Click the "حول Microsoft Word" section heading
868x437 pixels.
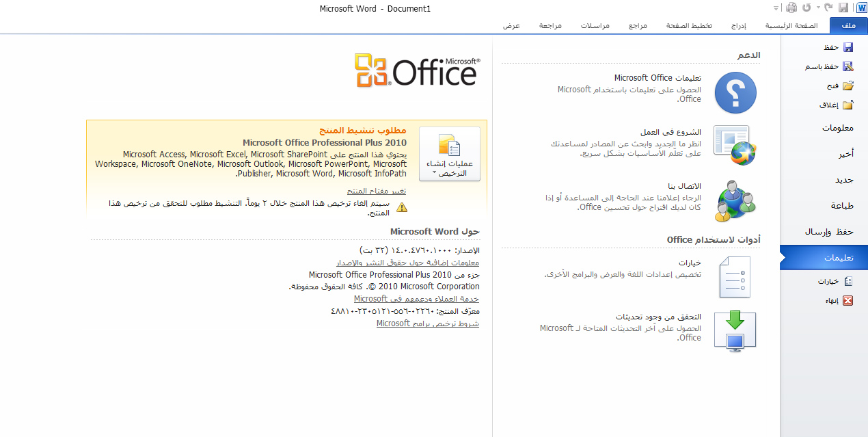(x=435, y=232)
